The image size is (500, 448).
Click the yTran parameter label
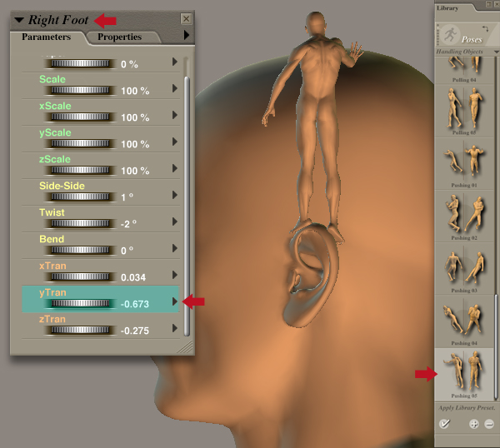(x=52, y=292)
